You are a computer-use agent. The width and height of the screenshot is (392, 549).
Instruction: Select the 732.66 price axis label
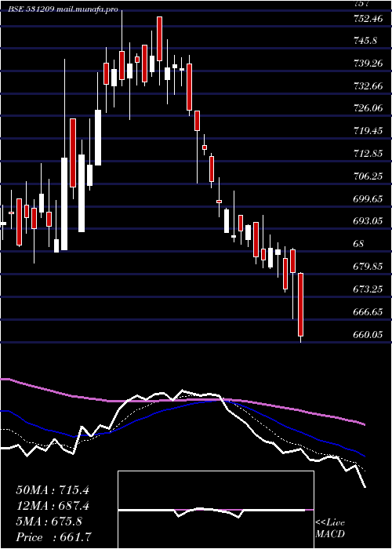pos(368,86)
